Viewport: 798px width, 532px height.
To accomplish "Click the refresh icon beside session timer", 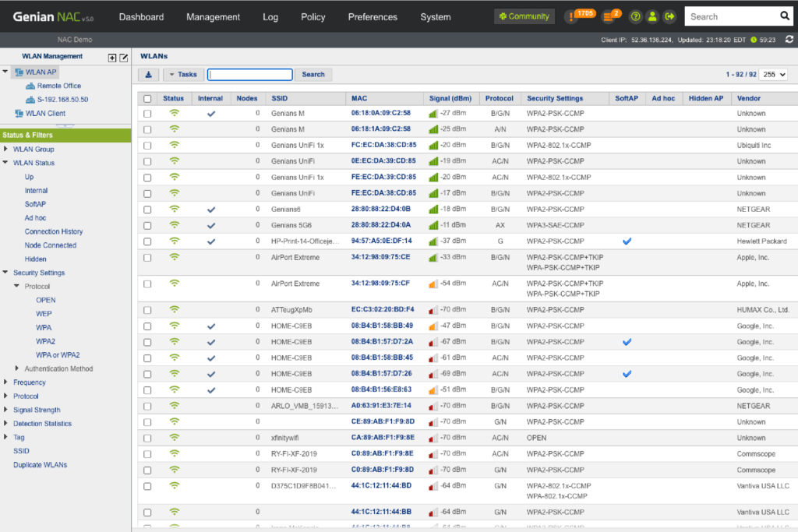I will (789, 39).
